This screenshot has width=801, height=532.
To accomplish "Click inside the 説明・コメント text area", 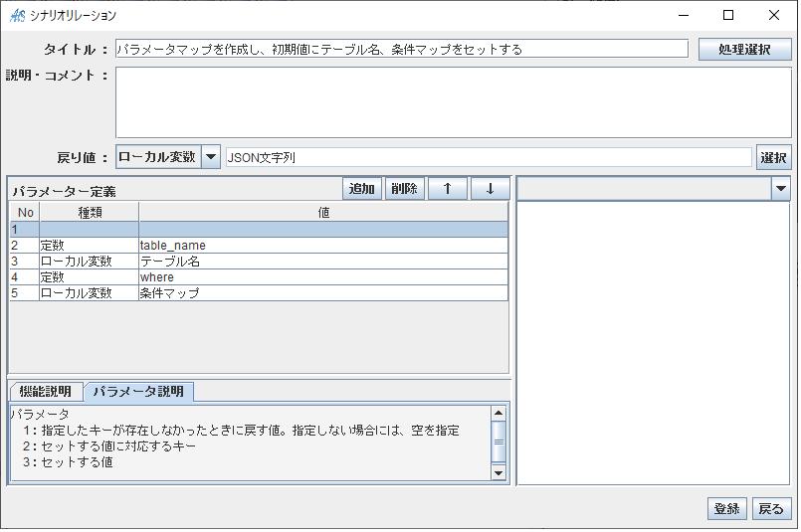I will [453, 102].
